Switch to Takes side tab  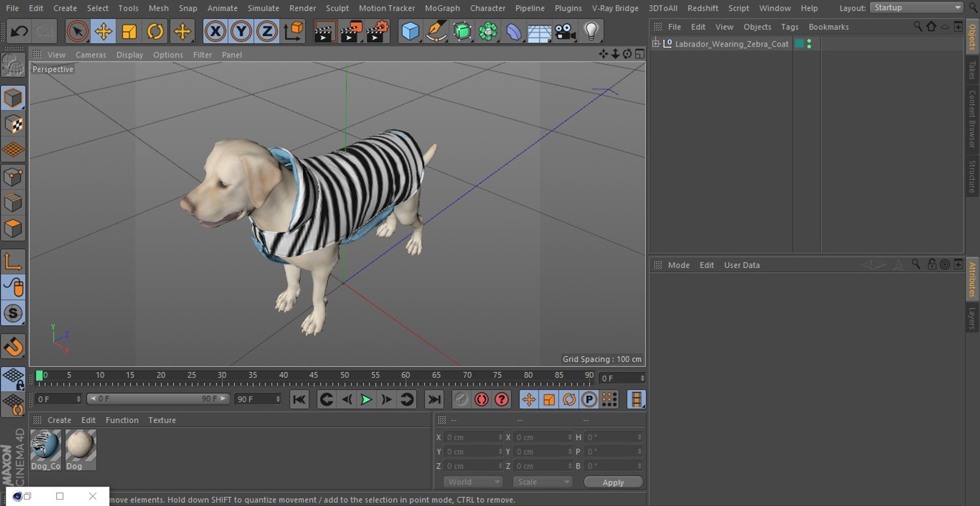972,70
